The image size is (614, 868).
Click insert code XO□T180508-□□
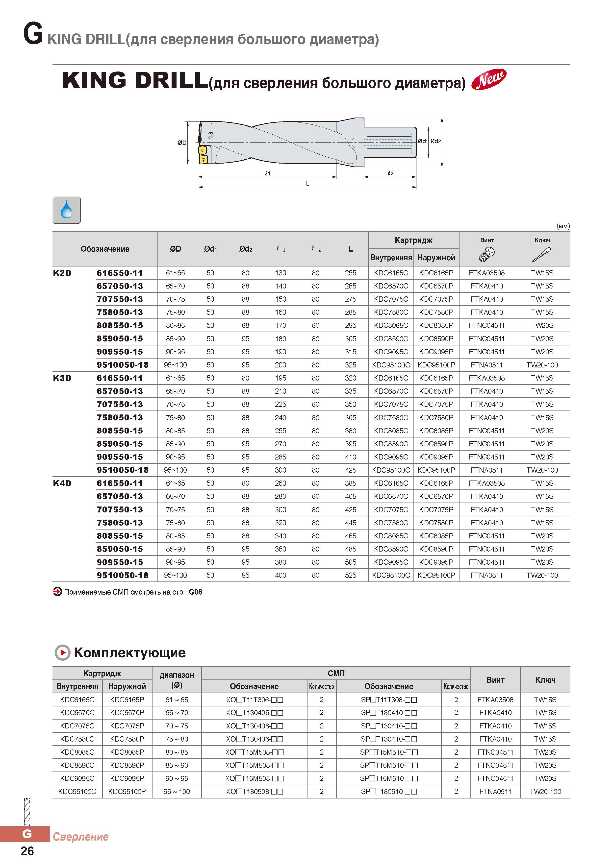click(255, 792)
